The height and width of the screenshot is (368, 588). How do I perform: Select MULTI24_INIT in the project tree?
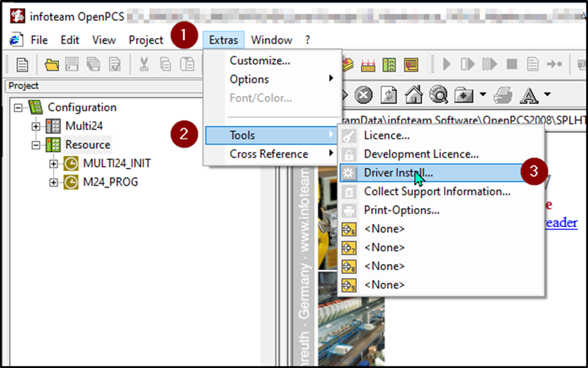(x=117, y=163)
